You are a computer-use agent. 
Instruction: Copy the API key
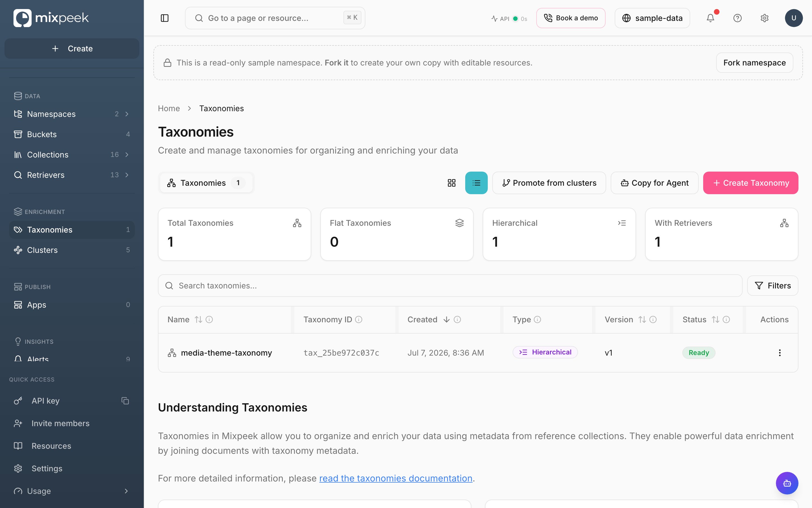pyautogui.click(x=125, y=400)
